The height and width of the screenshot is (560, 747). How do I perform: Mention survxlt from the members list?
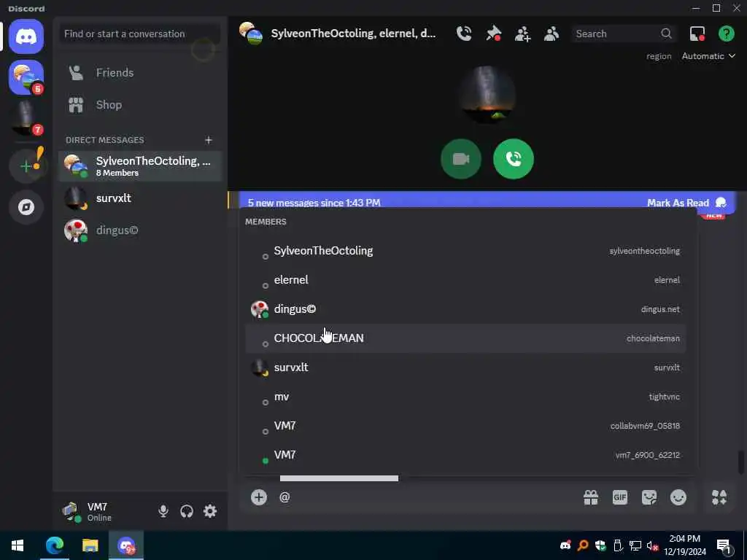465,367
